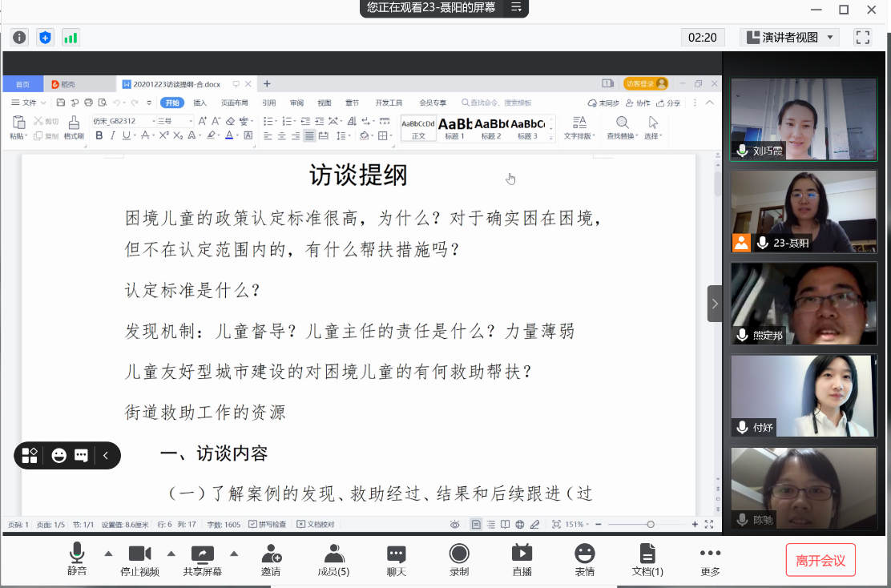The image size is (891, 588).
Task: Expand video options arrow beside 停止视频
Action: click(171, 554)
